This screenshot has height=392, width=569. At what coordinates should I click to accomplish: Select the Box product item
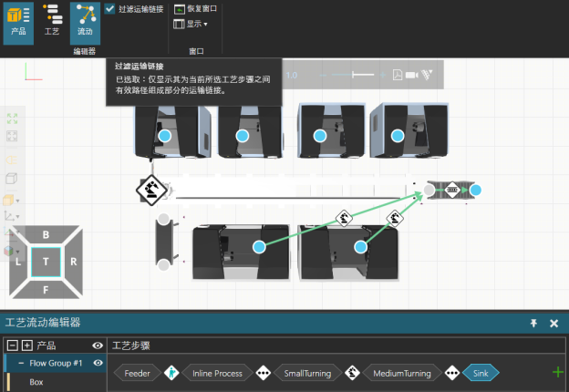pos(36,383)
